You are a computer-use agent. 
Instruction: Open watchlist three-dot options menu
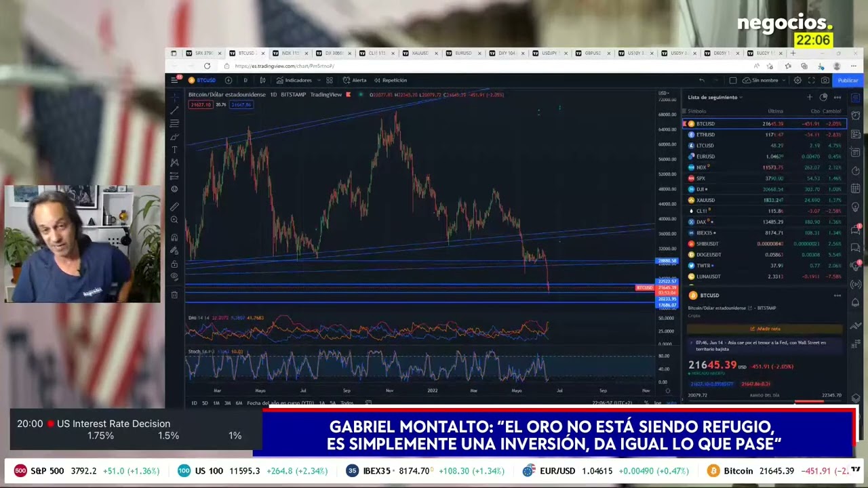tap(837, 97)
